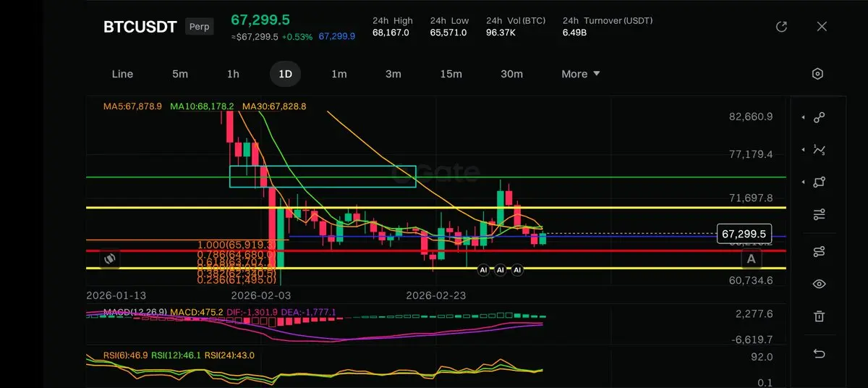Image resolution: width=868 pixels, height=388 pixels.
Task: Click the rightmost AI marker on chart
Action: tap(517, 270)
